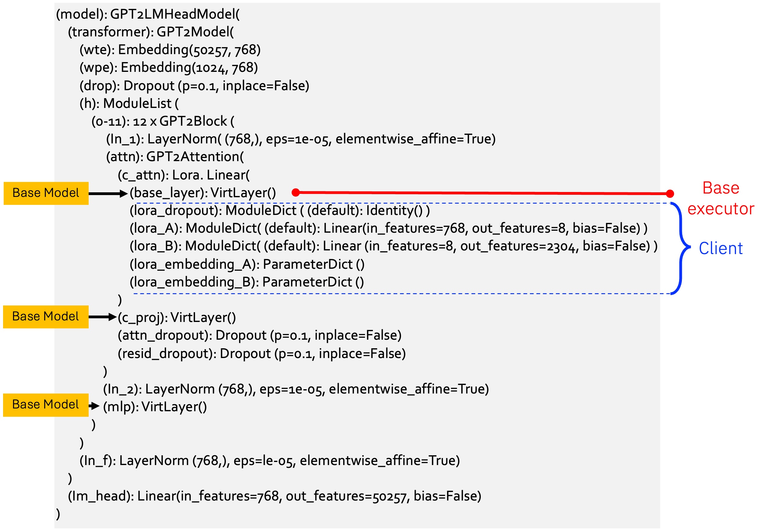The height and width of the screenshot is (532, 758).
Task: Click the red horizontal connector line
Action: (482, 193)
